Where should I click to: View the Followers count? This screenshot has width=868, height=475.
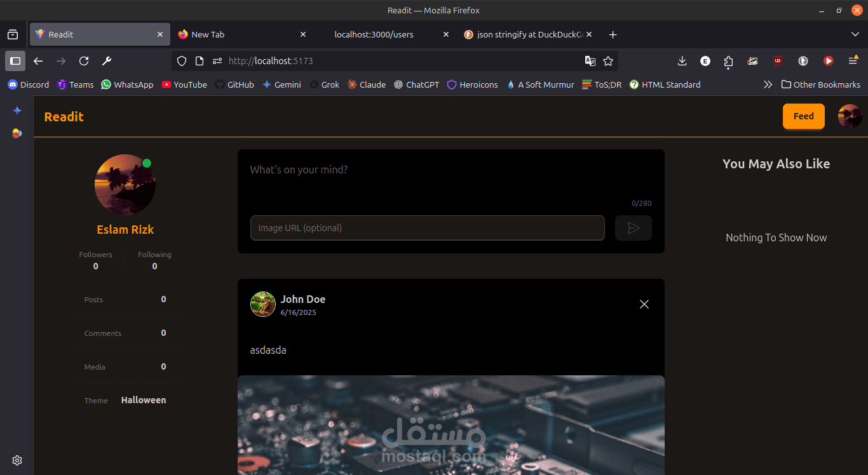[x=95, y=260]
